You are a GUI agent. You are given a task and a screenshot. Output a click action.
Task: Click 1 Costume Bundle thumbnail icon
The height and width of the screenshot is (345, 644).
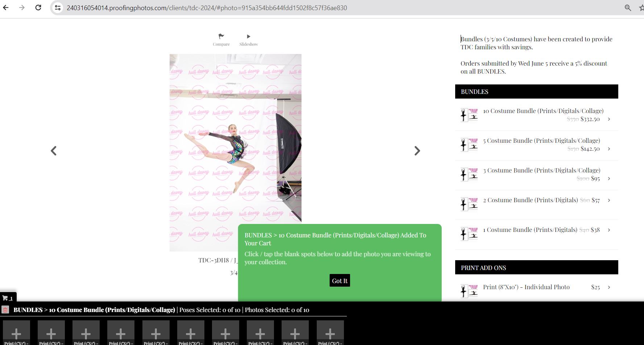point(469,234)
